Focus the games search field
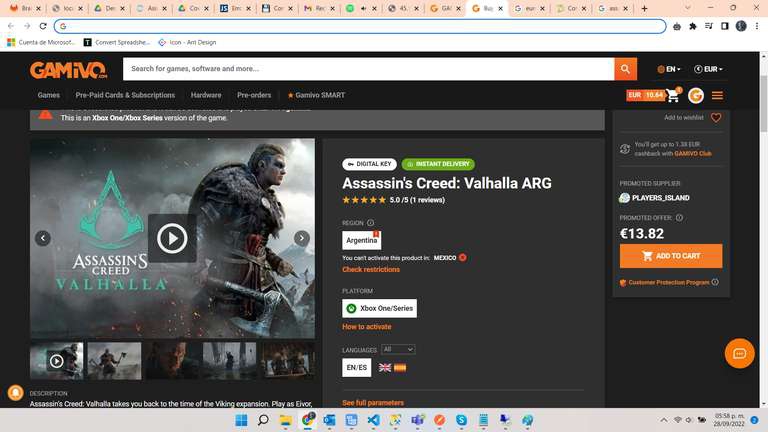This screenshot has width=768, height=432. tap(368, 69)
